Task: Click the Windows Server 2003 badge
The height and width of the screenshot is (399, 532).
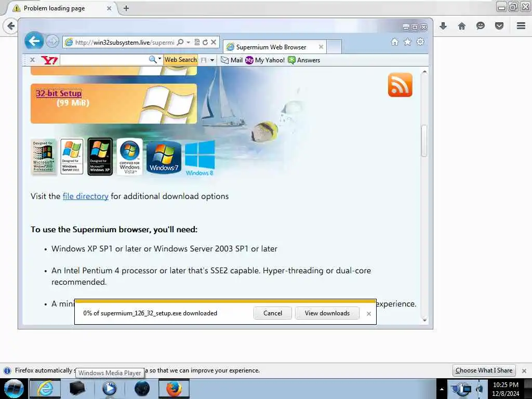Action: 72,156
